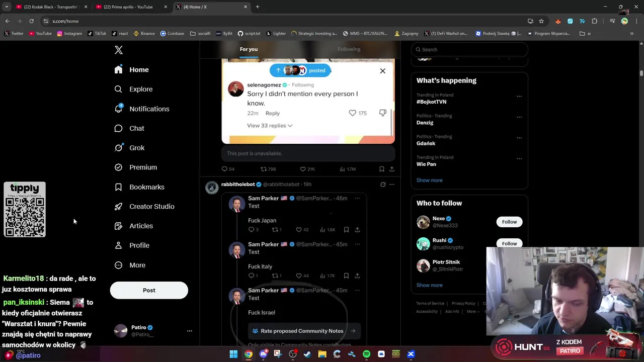The height and width of the screenshot is (362, 644).
Task: Open the Binance bookmark
Action: (x=144, y=34)
